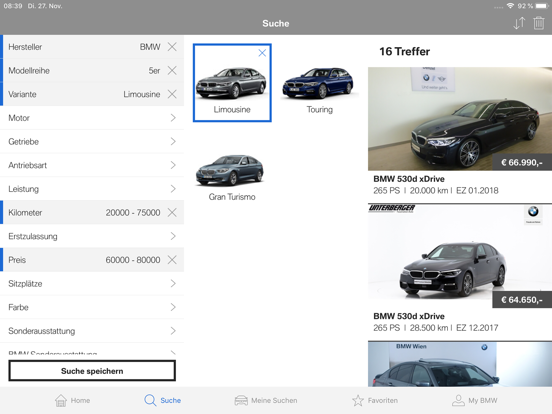Switch to the My BMW tab
Viewport: 552px width, 414px height.
pyautogui.click(x=475, y=400)
